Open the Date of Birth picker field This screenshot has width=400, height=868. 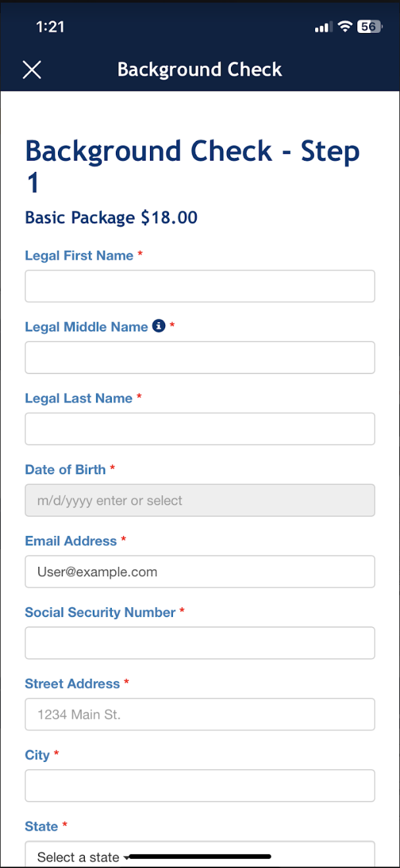199,501
